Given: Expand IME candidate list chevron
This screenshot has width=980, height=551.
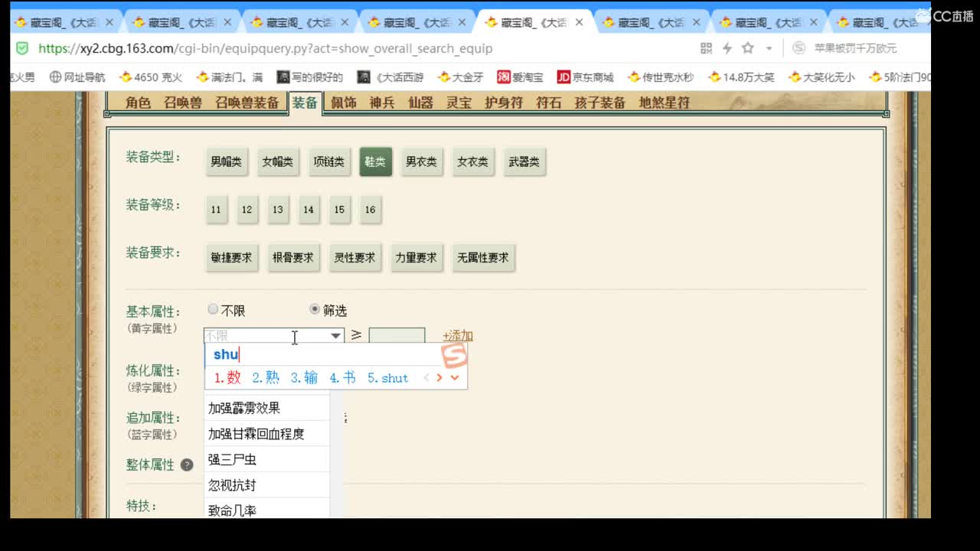Looking at the screenshot, I should [455, 377].
